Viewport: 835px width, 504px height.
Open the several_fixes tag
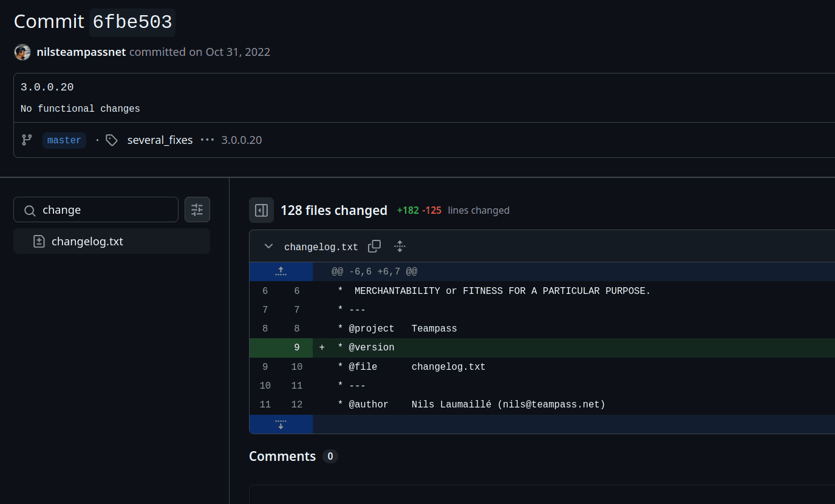click(x=160, y=140)
